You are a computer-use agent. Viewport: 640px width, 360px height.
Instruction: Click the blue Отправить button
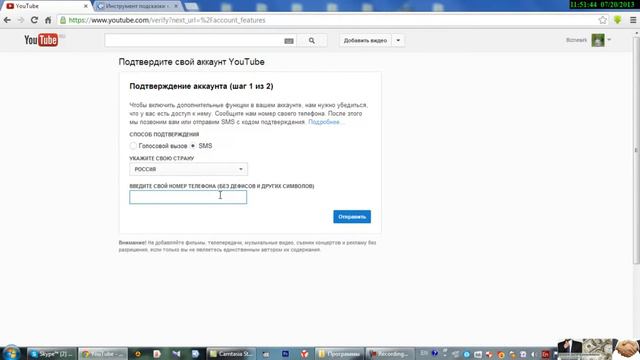tap(352, 217)
